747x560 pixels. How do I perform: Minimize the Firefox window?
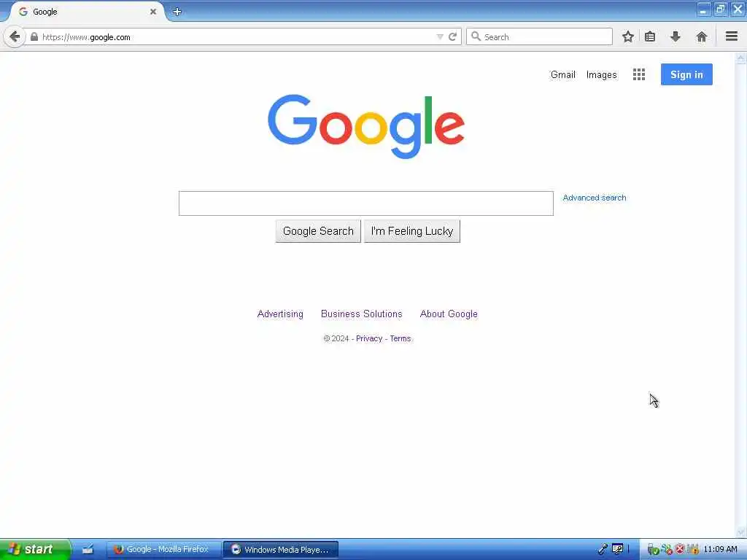pos(704,9)
